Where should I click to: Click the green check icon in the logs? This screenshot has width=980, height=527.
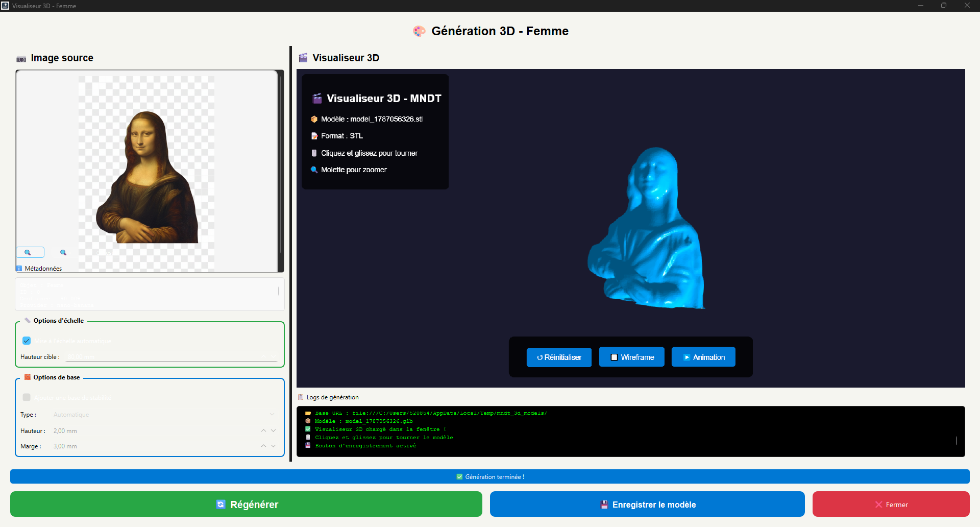click(x=308, y=429)
